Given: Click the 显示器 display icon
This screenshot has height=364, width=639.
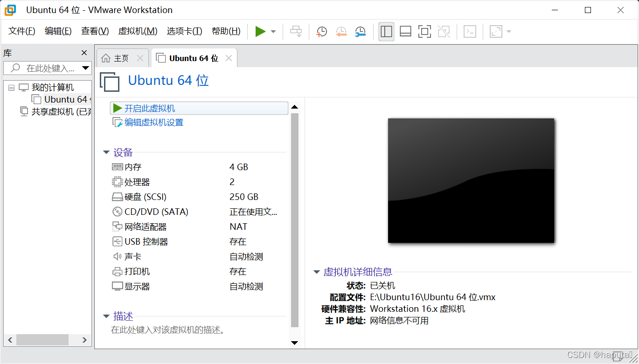Looking at the screenshot, I should [117, 286].
